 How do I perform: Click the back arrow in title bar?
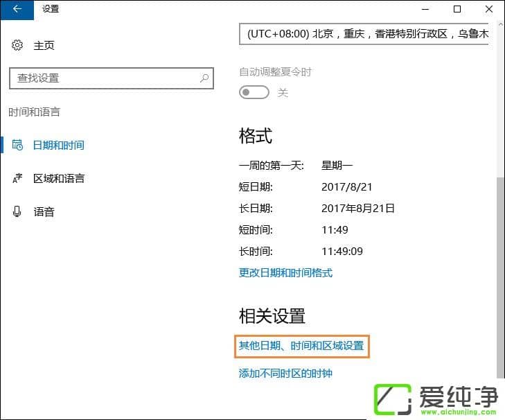click(17, 9)
